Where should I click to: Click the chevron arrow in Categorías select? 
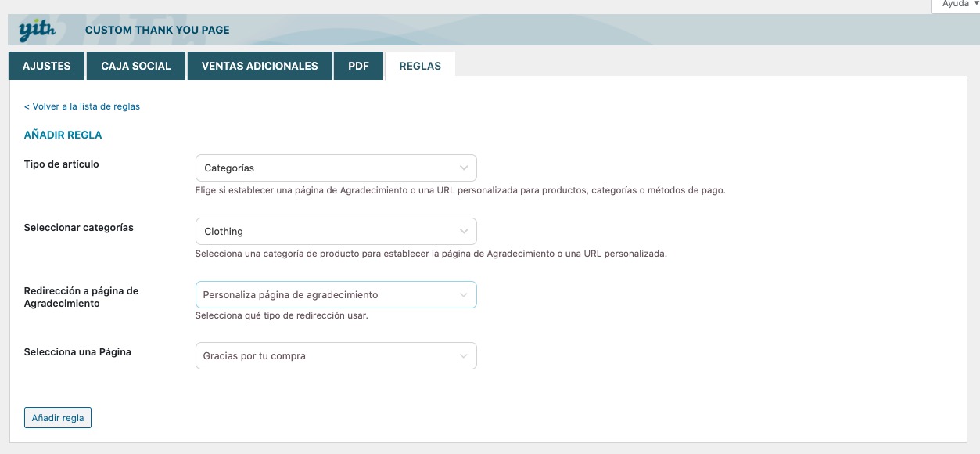[x=464, y=168]
